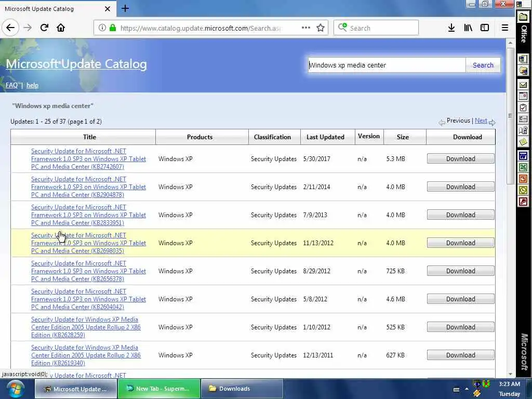Open KB2604042 security update link
This screenshot has height=399, width=532.
[x=88, y=299]
